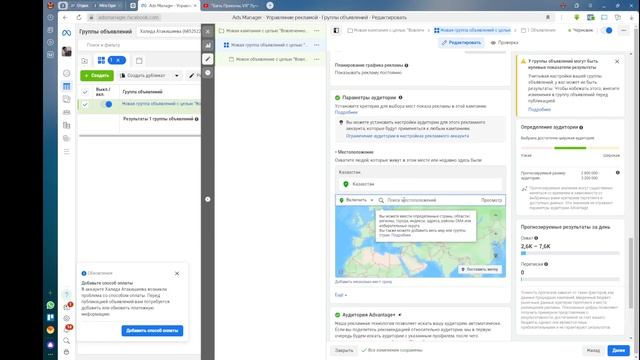The height and width of the screenshot is (360, 640).
Task: Collapse the Местоположение section
Action: click(x=354, y=152)
